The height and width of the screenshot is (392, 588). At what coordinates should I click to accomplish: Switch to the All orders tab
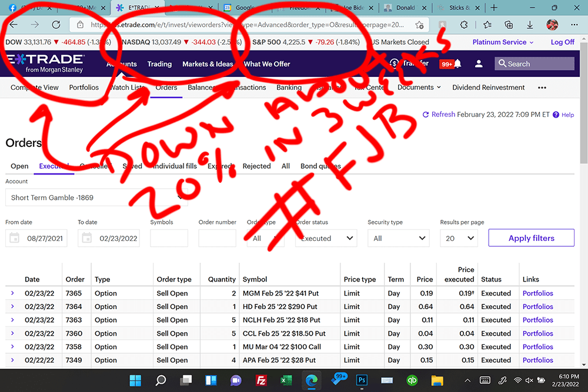point(286,166)
